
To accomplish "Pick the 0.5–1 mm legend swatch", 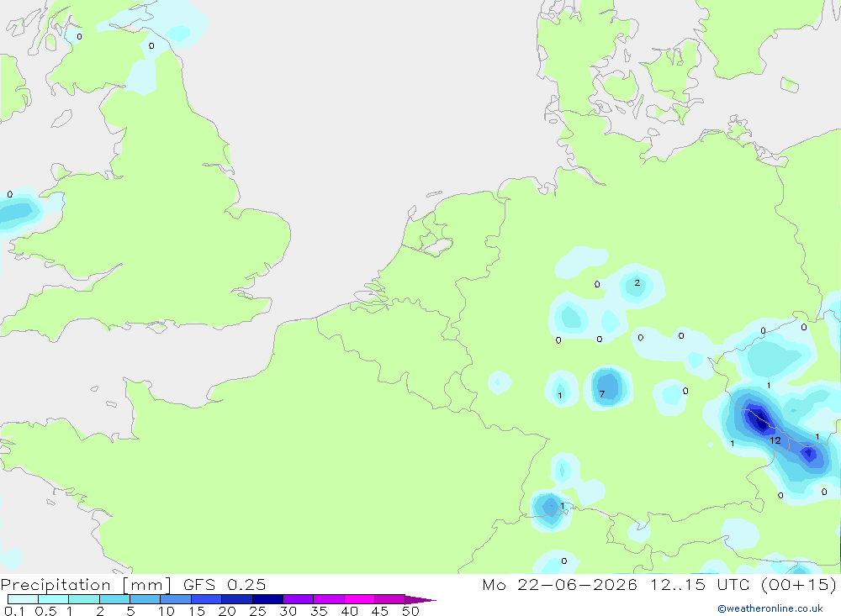I will 53,599.
